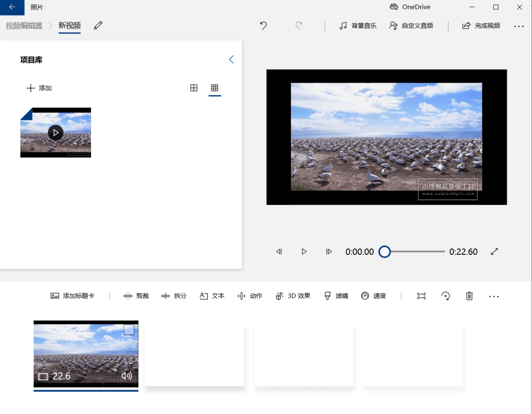Collapse the 项目库 project library panel
The width and height of the screenshot is (532, 414).
(231, 60)
